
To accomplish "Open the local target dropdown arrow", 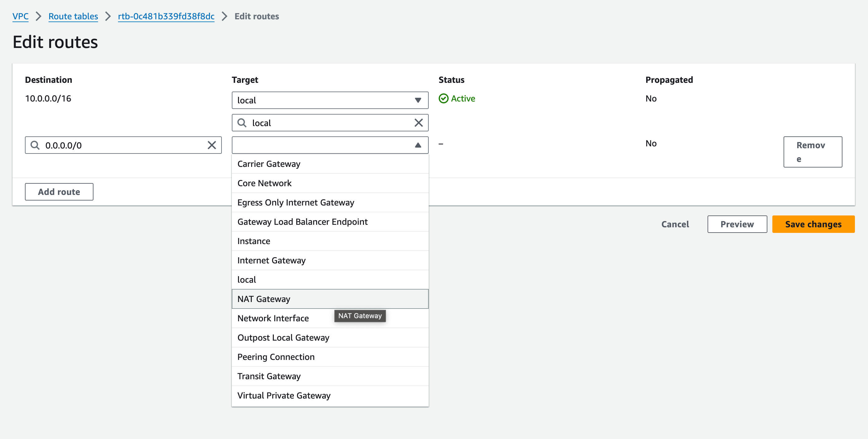I will click(418, 100).
